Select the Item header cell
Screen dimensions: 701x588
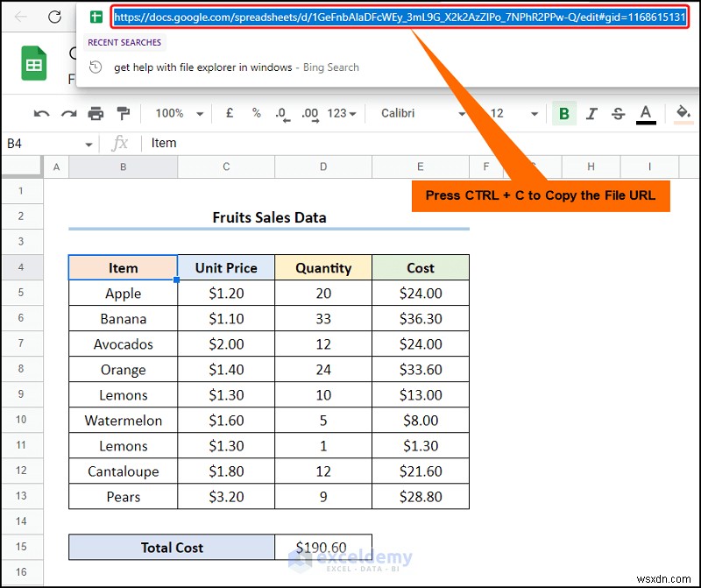tap(123, 268)
